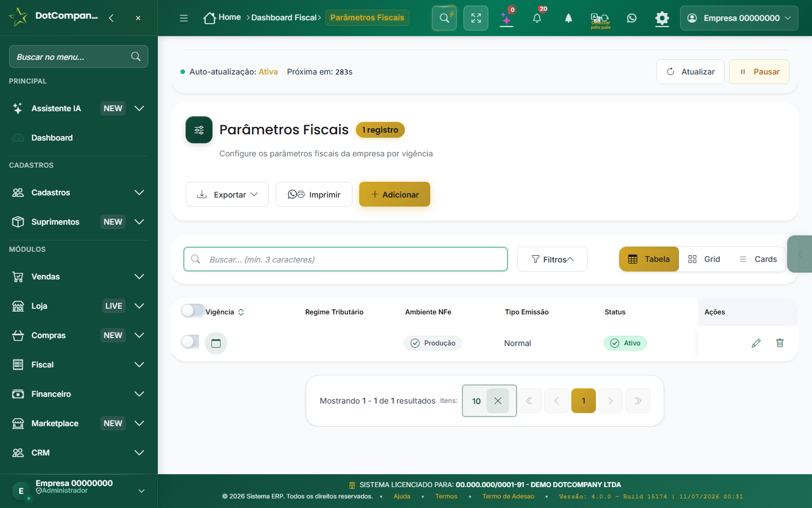Delete the record with trash icon
The width and height of the screenshot is (812, 508).
pos(780,343)
